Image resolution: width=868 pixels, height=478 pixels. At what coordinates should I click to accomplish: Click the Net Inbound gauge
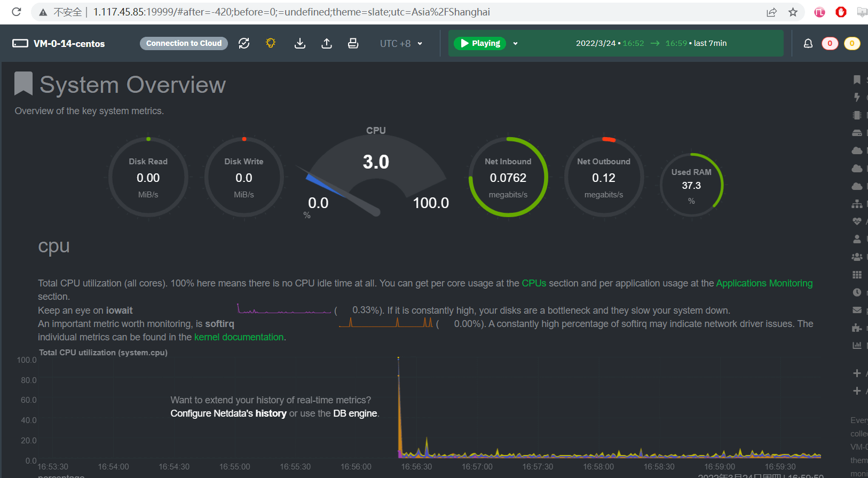point(508,177)
